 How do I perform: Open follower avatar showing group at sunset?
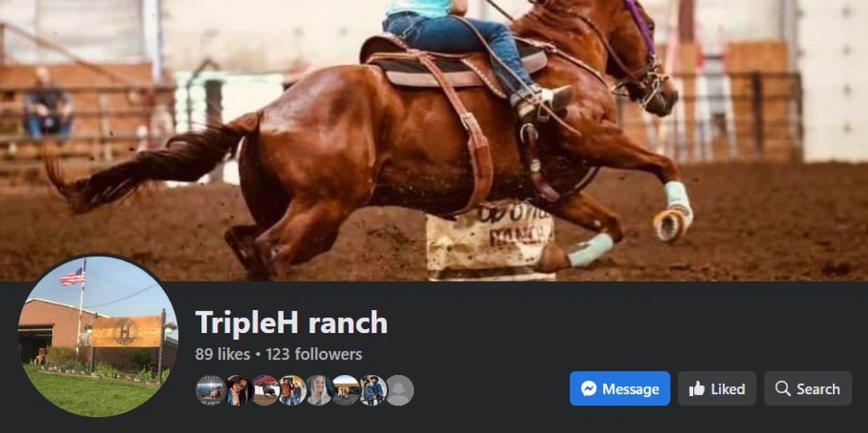pyautogui.click(x=346, y=390)
